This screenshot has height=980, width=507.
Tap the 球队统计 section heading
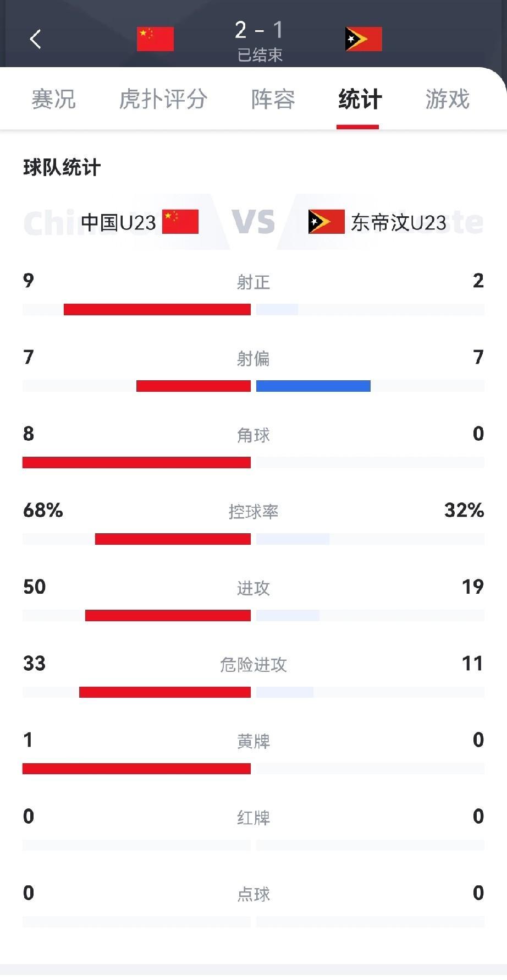(x=62, y=167)
